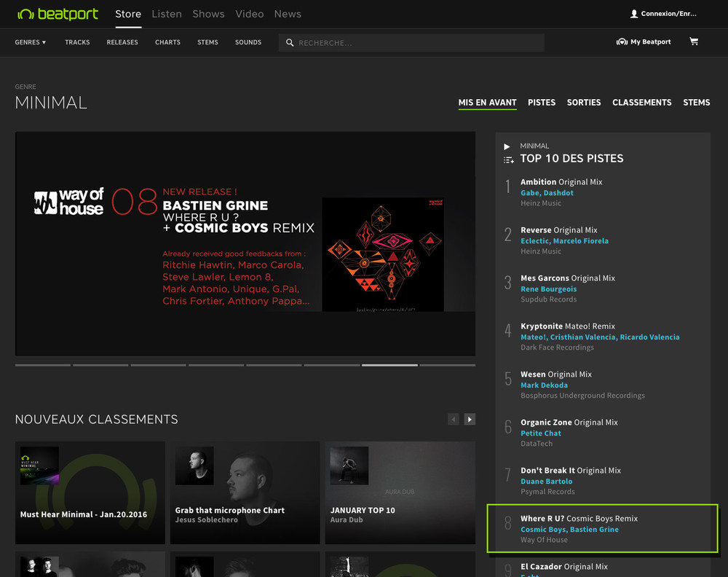Screen dimensions: 728x577
Task: Click the Way of House 08 banner
Action: point(245,243)
